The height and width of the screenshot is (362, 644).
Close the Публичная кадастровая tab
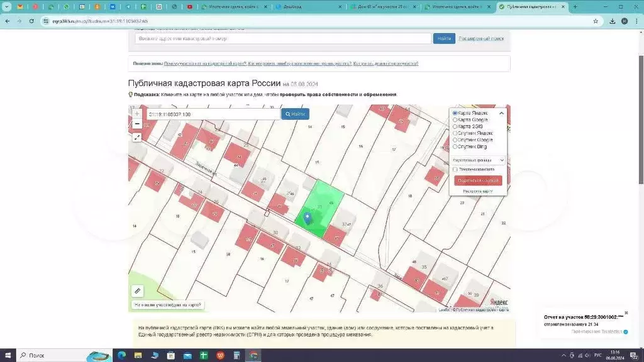(563, 6)
